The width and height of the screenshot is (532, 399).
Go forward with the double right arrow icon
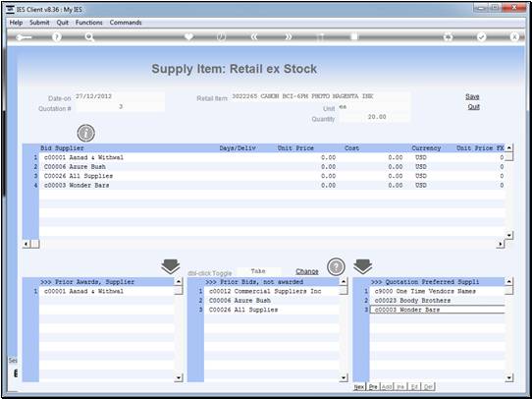288,37
